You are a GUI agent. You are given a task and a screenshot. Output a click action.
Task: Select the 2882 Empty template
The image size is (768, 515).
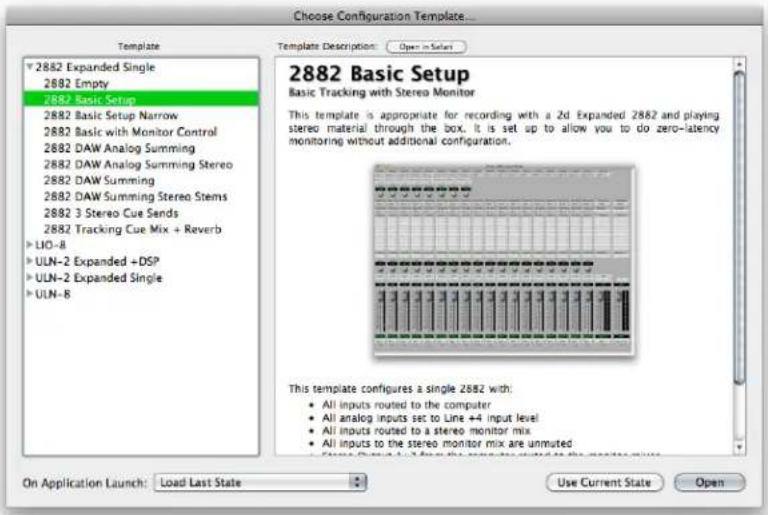(141, 83)
